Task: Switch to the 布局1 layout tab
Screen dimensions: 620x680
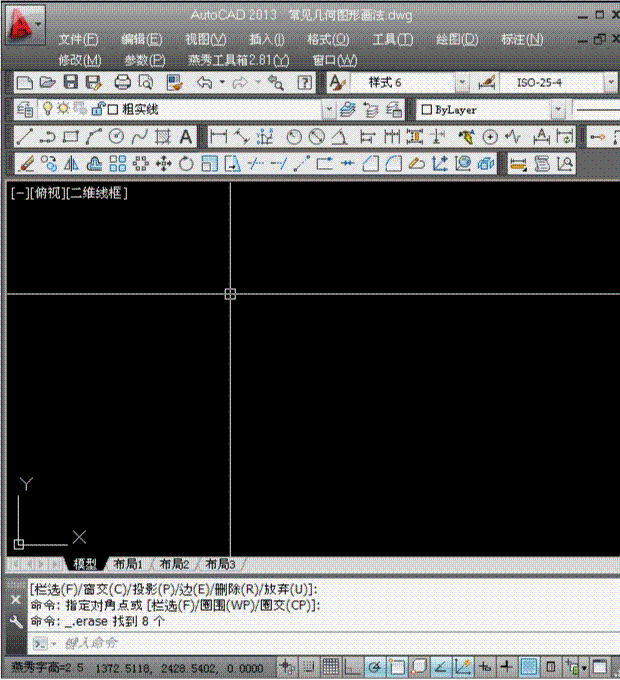Action: click(x=127, y=564)
